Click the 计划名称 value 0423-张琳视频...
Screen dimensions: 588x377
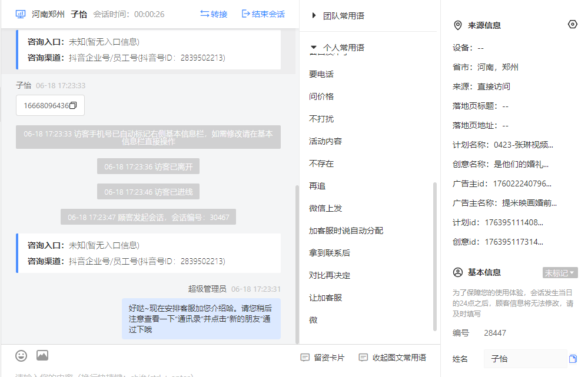(x=523, y=145)
